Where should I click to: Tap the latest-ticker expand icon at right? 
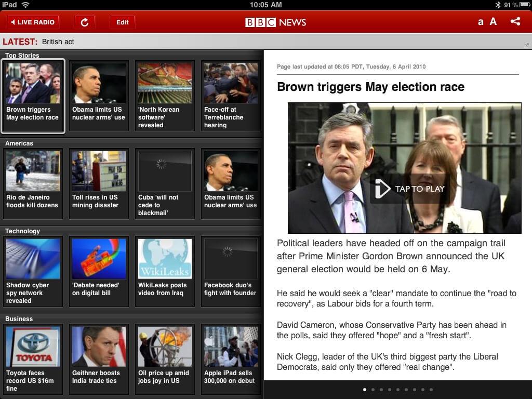[x=526, y=45]
